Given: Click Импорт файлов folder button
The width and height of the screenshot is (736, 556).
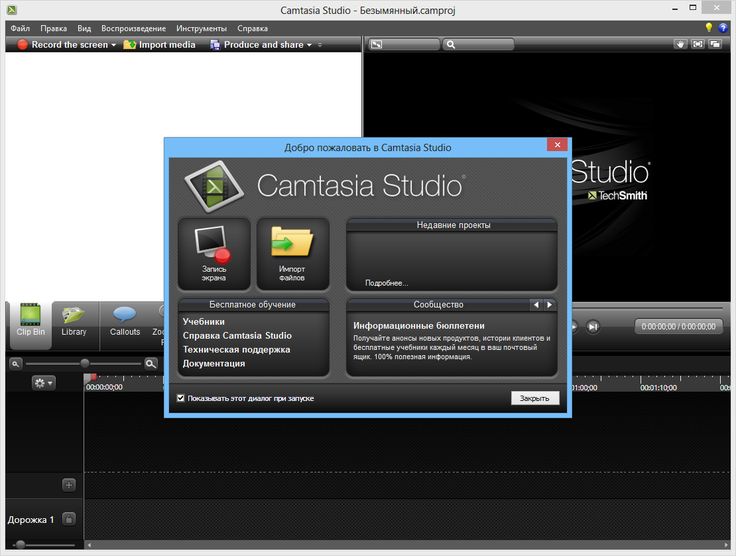Looking at the screenshot, I should click(x=292, y=254).
